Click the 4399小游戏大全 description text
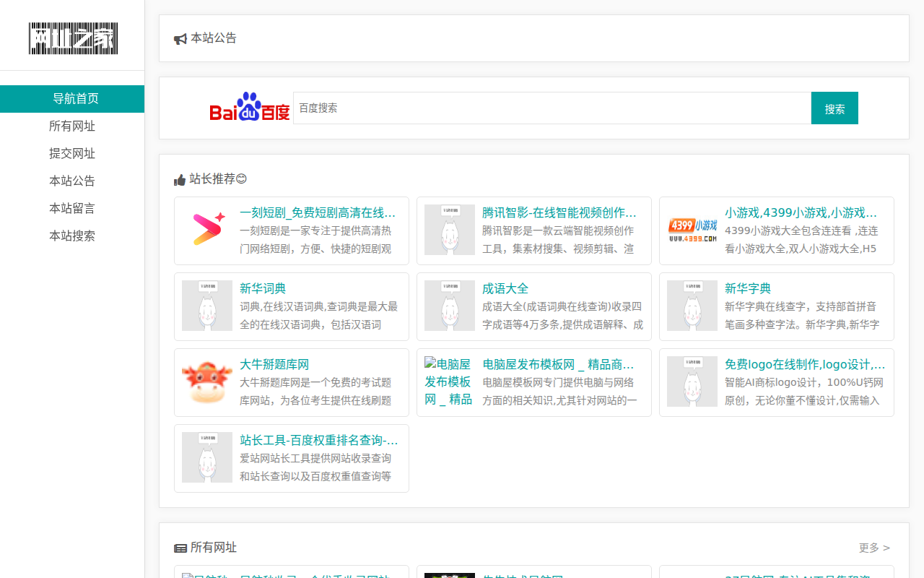The image size is (924, 578). (x=803, y=240)
